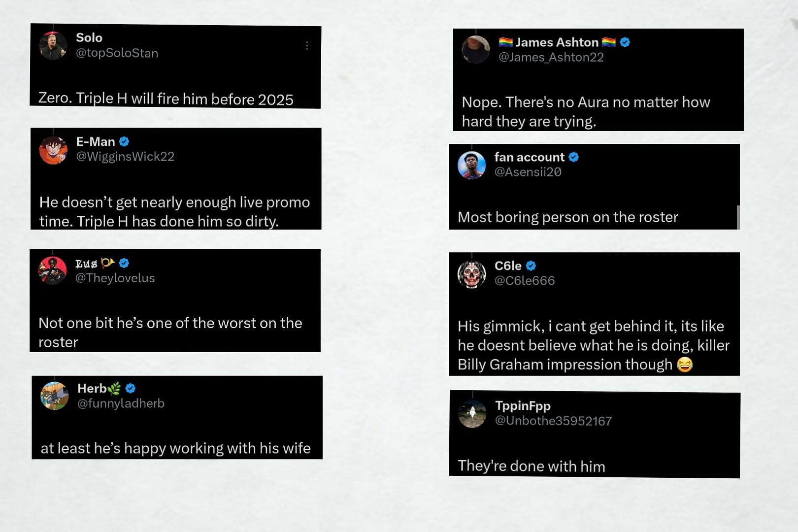Image resolution: width=798 pixels, height=532 pixels.
Task: Open the @Unbothe35952167 handle
Action: pos(553,421)
